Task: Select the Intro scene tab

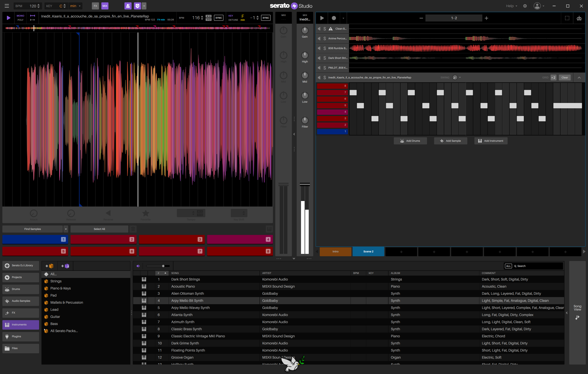Action: [x=336, y=252]
